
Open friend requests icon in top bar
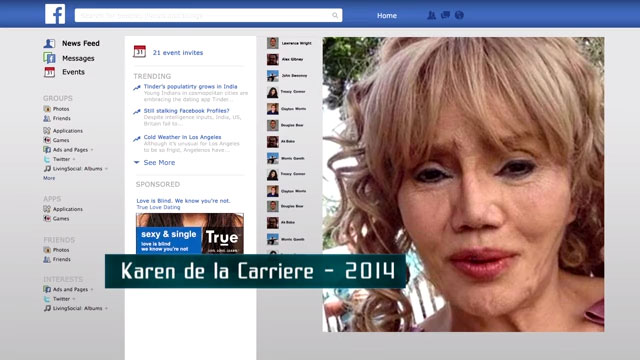click(431, 16)
